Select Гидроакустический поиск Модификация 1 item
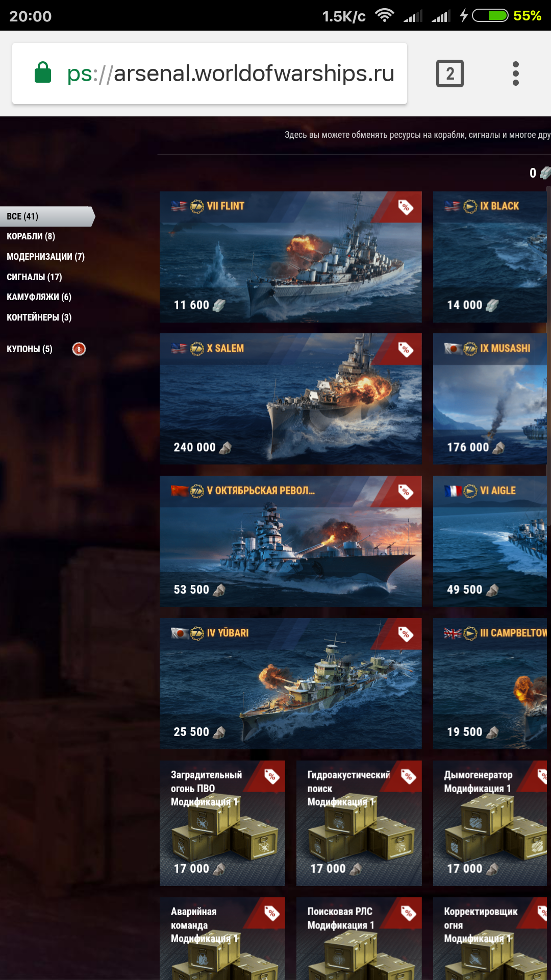Screen dimensions: 551x980 pyautogui.click(x=359, y=823)
